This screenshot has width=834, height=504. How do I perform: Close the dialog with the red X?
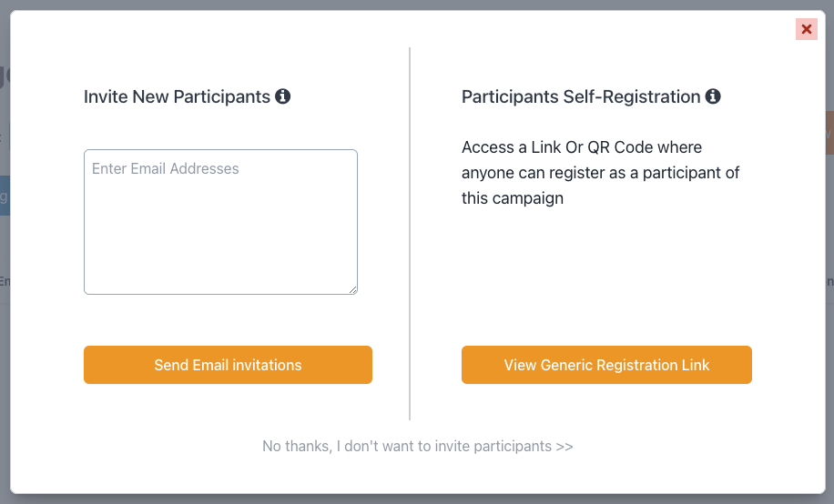pos(806,30)
